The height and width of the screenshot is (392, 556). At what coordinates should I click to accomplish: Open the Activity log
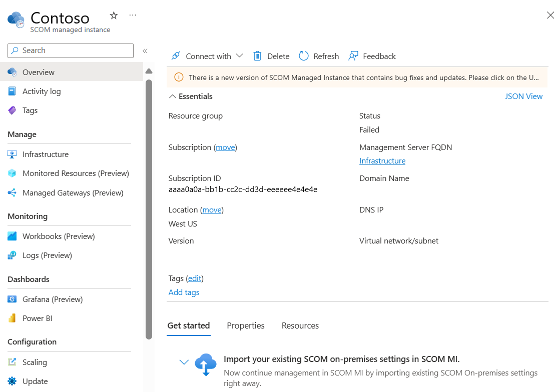point(42,91)
